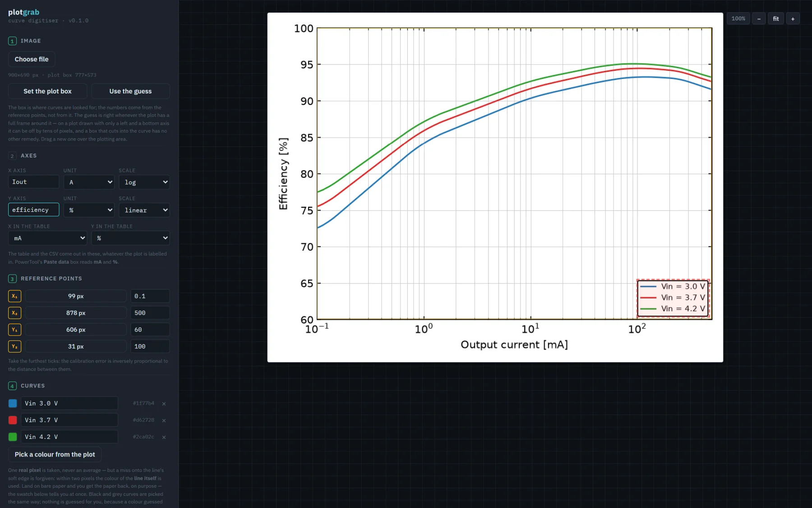Click the plot legend box
This screenshot has height=508, width=812.
[673, 298]
